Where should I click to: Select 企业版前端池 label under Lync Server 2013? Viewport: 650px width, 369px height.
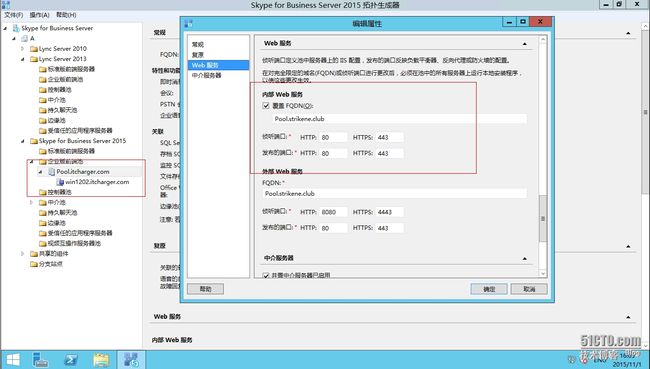pos(65,80)
